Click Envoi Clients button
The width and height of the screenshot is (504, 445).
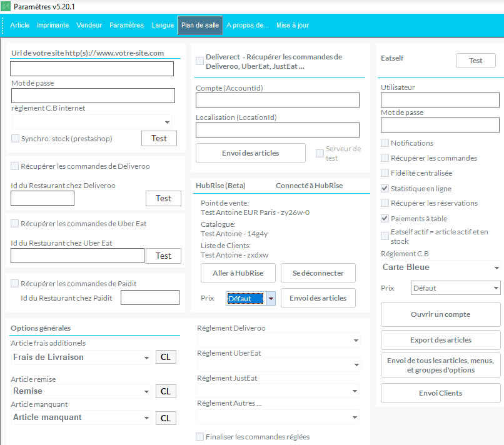point(440,393)
